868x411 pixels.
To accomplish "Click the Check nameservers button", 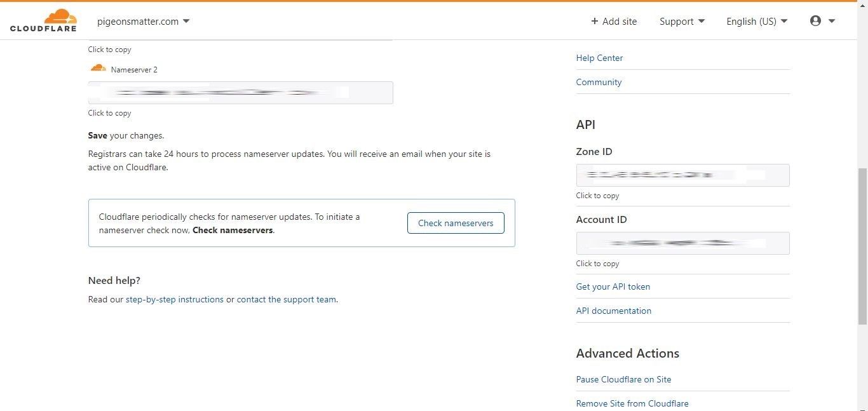I will [455, 223].
